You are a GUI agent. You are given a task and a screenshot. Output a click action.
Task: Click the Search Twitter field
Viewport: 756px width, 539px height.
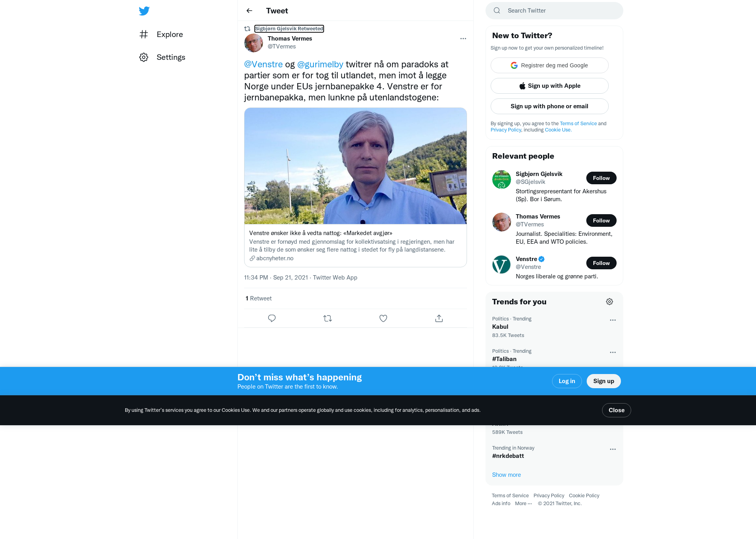(x=554, y=11)
